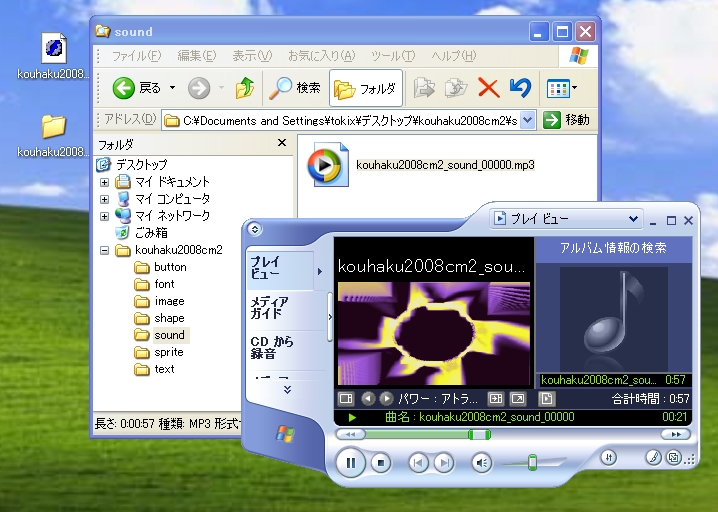Screen dimensions: 718x512
Task: Click the Forward arrow in Explorer toolbar
Action: [199, 88]
